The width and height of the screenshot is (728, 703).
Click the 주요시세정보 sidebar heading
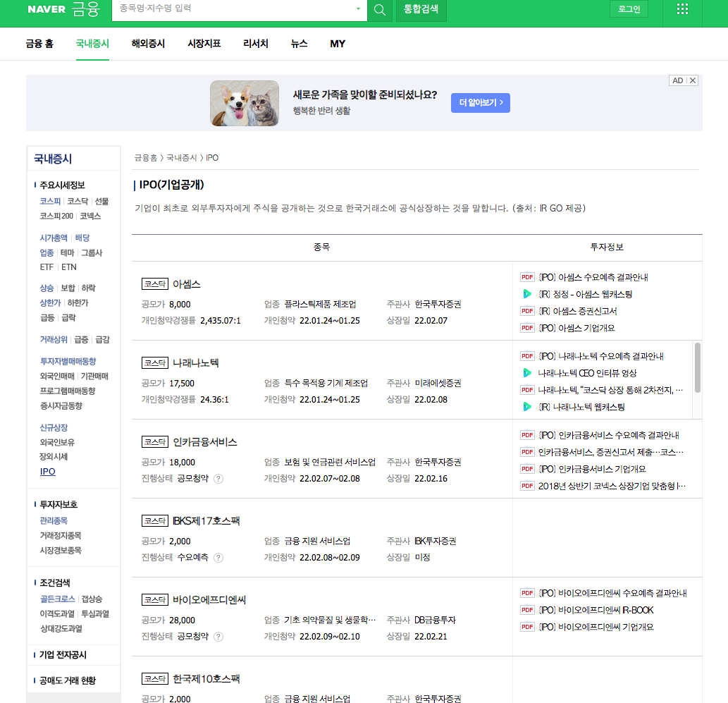click(62, 185)
